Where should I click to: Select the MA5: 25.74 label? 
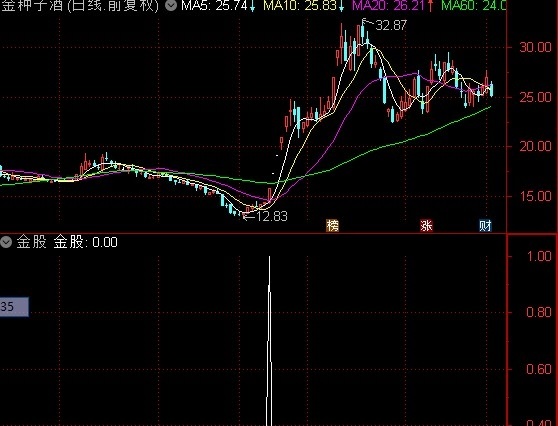pos(214,6)
